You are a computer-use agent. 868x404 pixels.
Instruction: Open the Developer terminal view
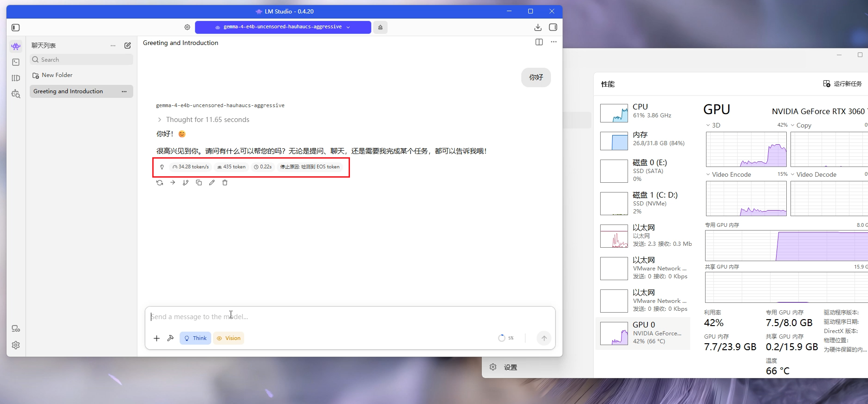click(x=16, y=62)
